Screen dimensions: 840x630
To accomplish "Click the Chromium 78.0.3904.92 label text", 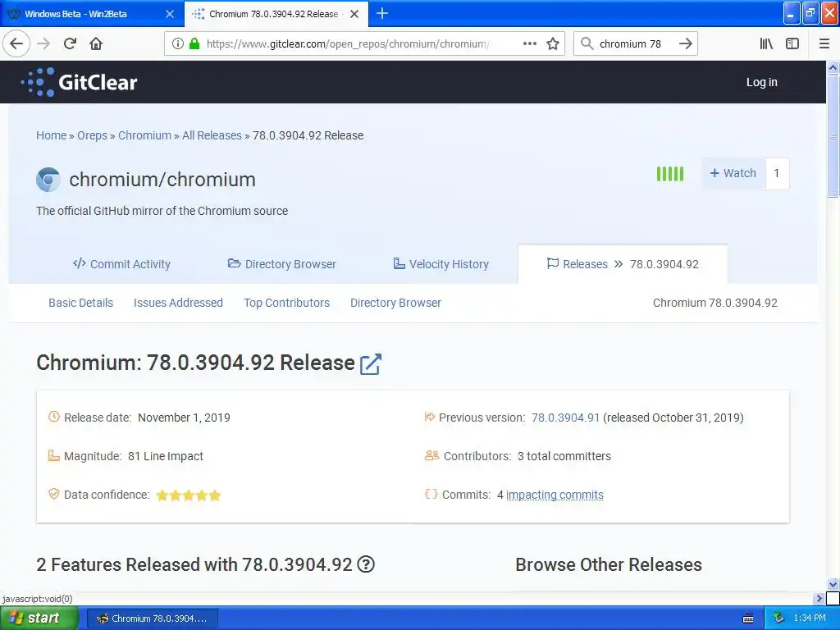I will (715, 303).
